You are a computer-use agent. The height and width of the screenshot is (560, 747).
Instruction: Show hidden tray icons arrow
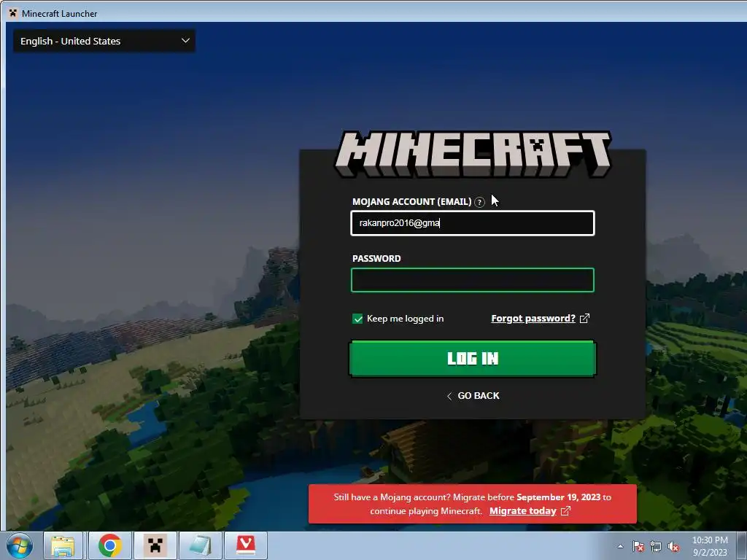(x=620, y=546)
